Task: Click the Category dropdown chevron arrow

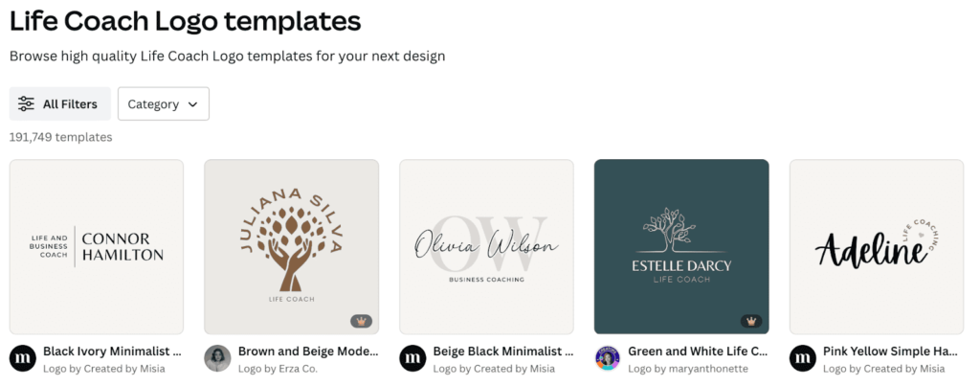Action: [193, 104]
